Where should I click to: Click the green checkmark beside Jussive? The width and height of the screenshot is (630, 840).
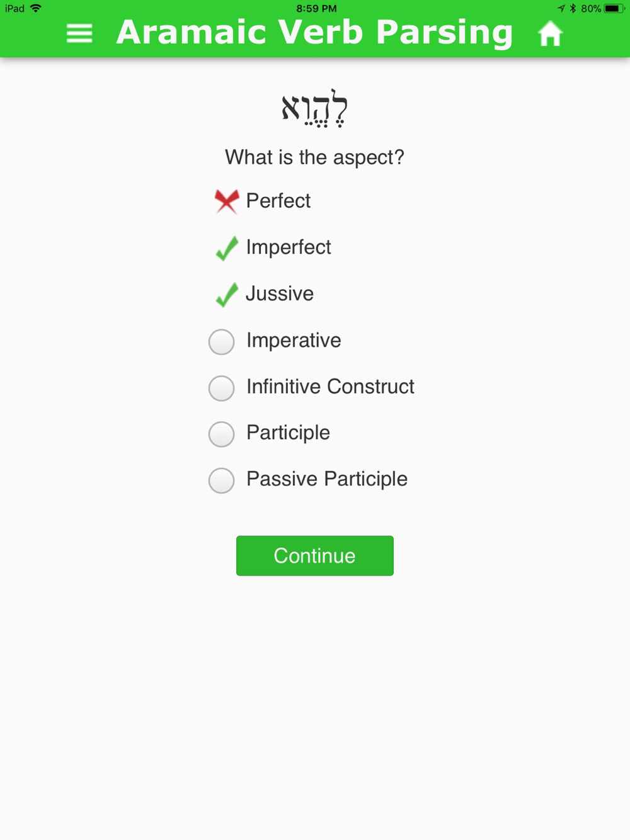click(227, 295)
